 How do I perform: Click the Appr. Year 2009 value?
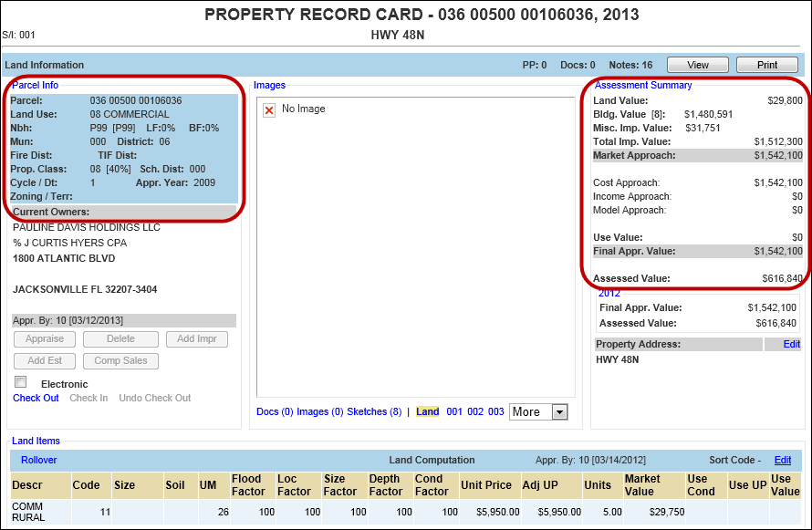coord(204,182)
